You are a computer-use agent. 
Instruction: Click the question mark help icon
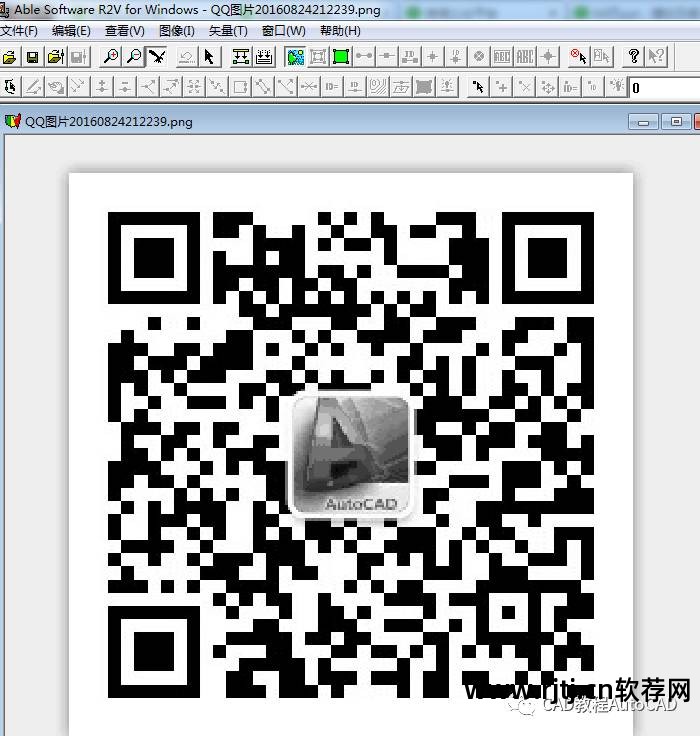tap(633, 57)
